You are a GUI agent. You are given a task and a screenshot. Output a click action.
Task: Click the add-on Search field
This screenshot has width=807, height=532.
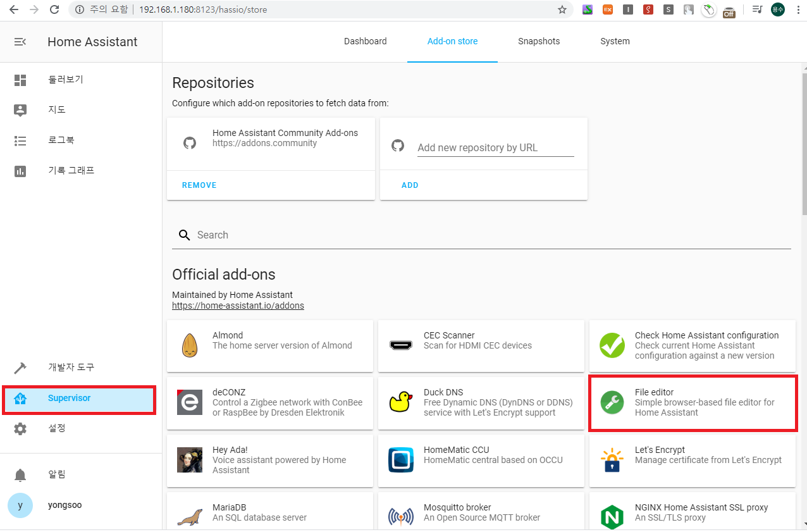point(481,235)
